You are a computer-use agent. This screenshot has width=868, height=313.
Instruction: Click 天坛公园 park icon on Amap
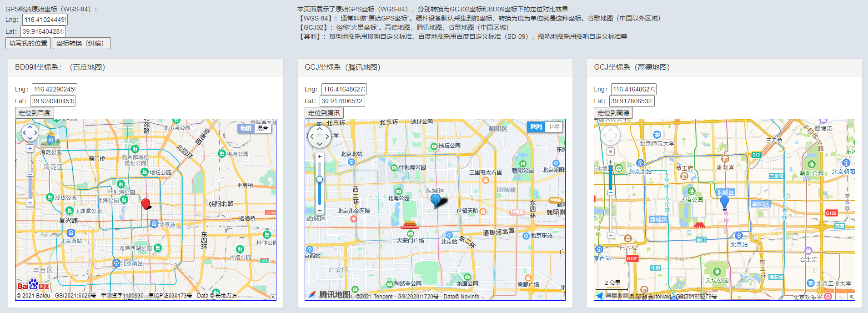click(x=717, y=272)
